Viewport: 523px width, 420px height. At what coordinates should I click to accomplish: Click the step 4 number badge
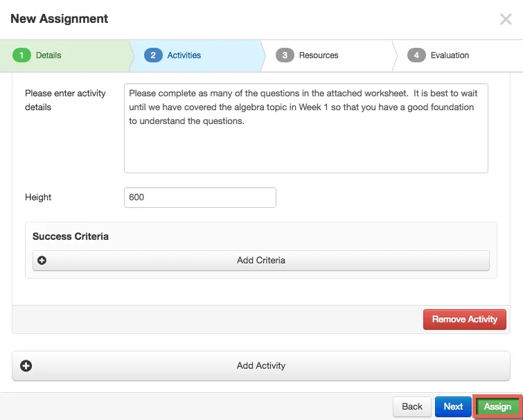pyautogui.click(x=416, y=55)
